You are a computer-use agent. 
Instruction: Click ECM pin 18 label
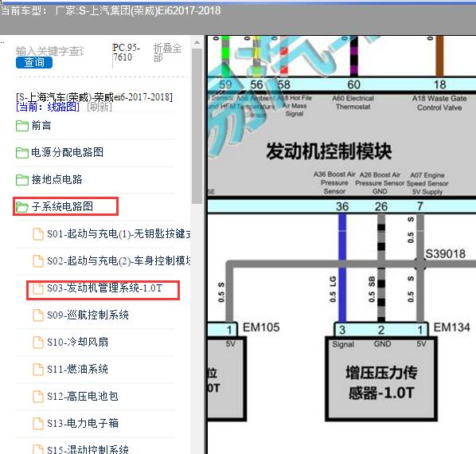[x=439, y=84]
